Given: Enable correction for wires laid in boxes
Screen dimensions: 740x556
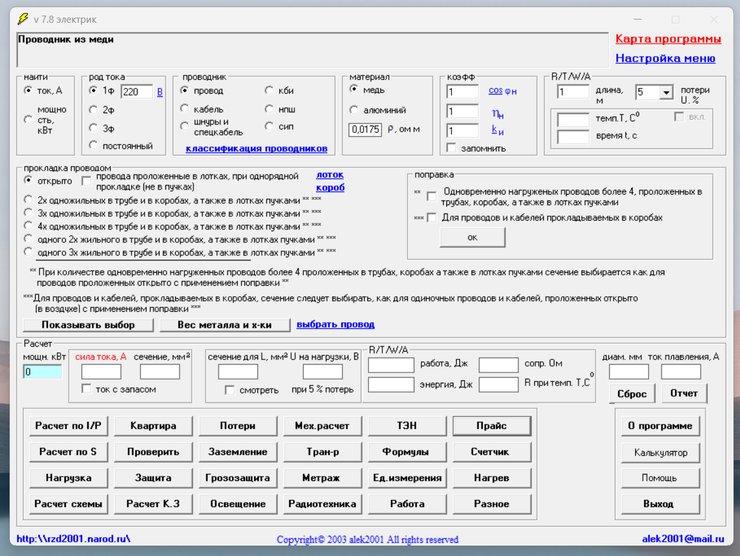Looking at the screenshot, I should [x=431, y=218].
